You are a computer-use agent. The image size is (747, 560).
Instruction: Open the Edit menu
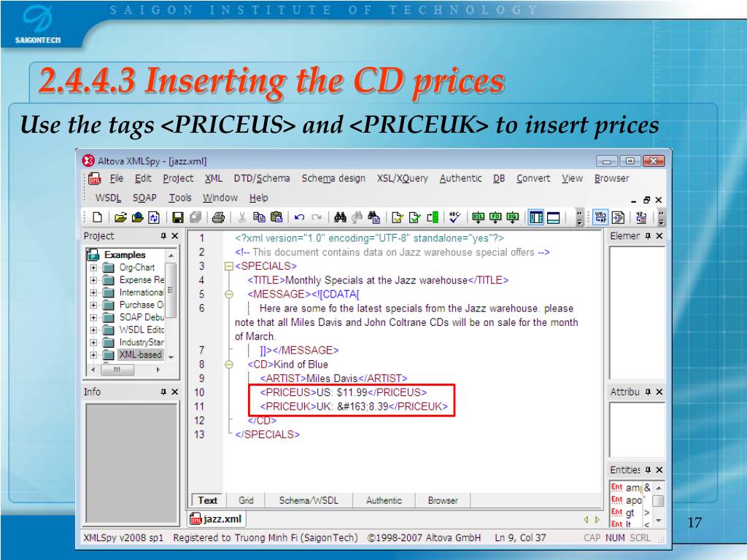click(x=143, y=179)
